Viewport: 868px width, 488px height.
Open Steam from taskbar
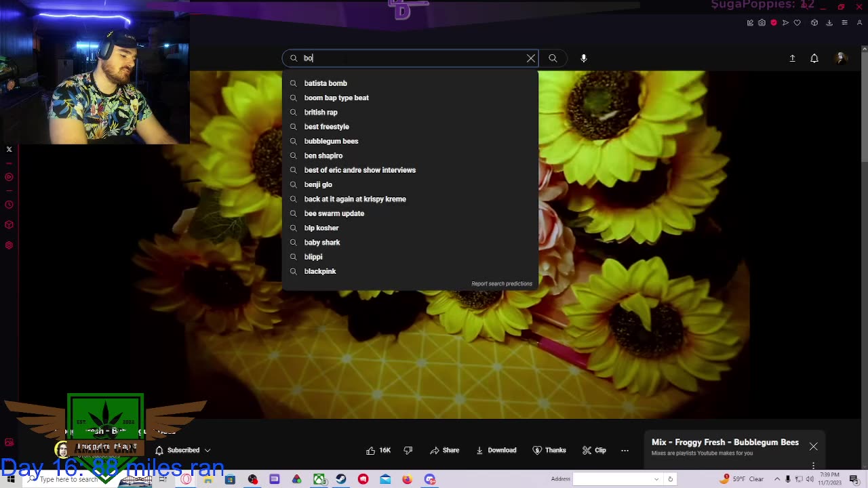341,479
